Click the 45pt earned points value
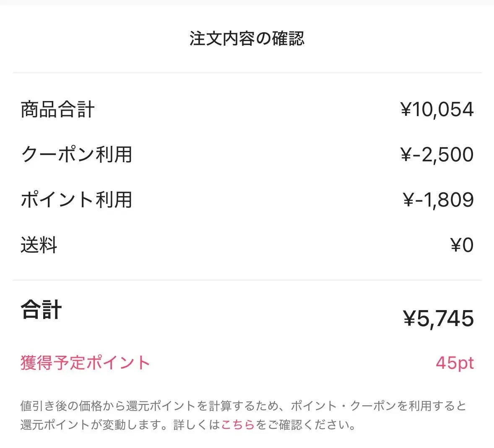This screenshot has width=494, height=448. click(x=456, y=363)
